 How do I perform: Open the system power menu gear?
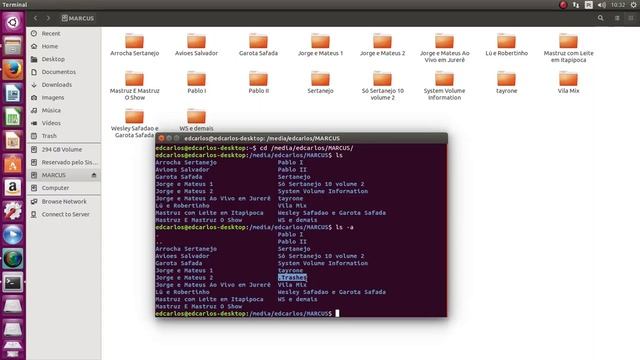click(633, 5)
